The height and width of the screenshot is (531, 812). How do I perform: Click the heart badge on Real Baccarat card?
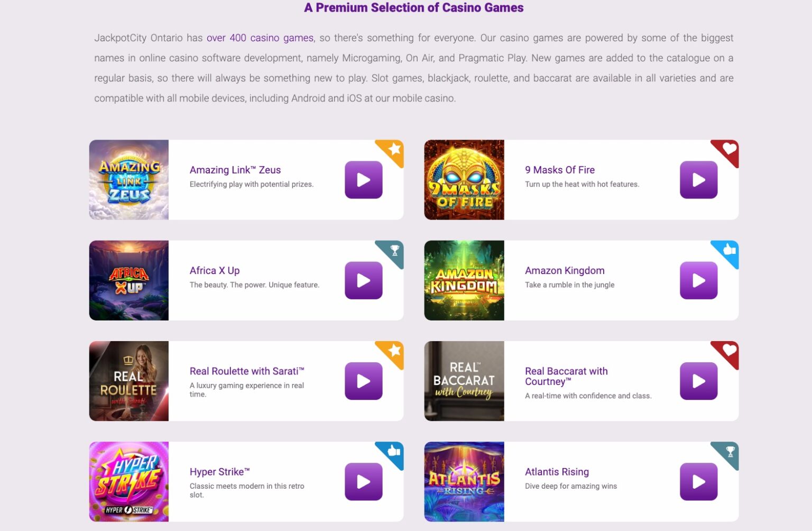[x=730, y=350]
